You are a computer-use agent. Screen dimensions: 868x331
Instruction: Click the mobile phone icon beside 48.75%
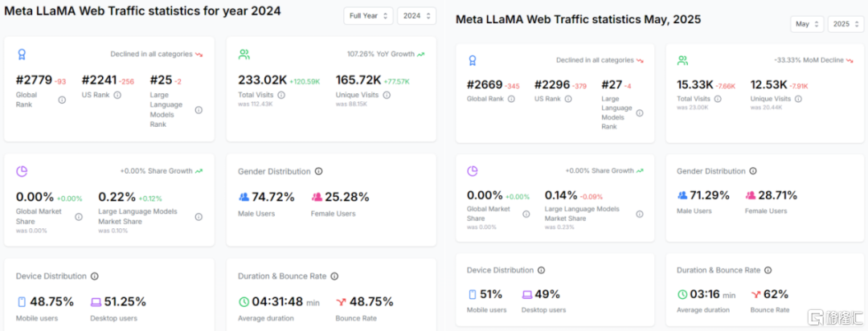(x=22, y=301)
